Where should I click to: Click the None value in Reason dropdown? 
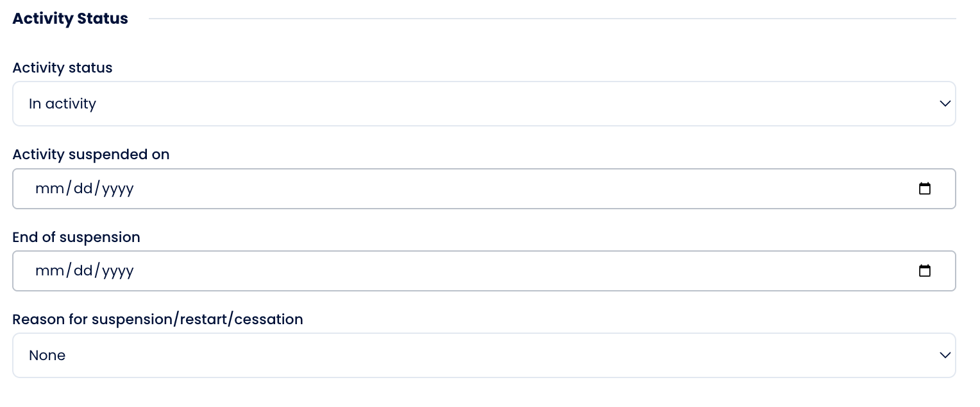pos(47,356)
